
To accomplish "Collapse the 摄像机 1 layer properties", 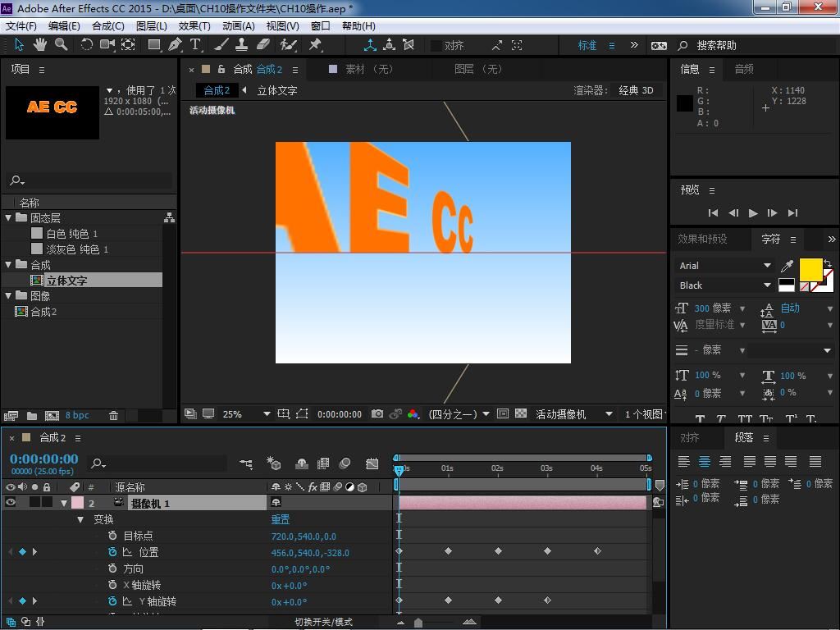I will 64,503.
